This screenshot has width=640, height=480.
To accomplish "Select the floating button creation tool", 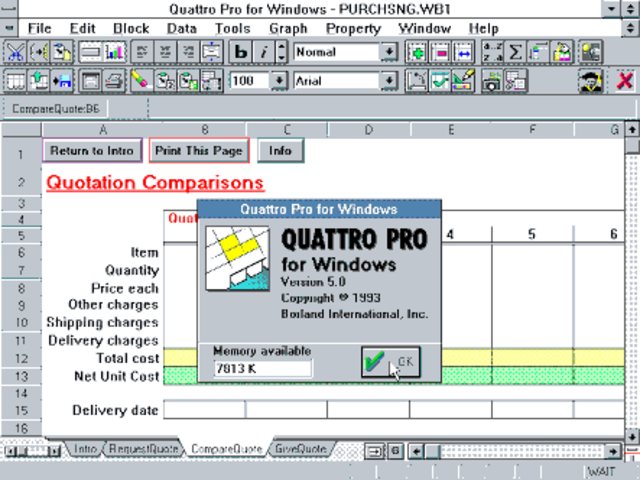I will (90, 52).
